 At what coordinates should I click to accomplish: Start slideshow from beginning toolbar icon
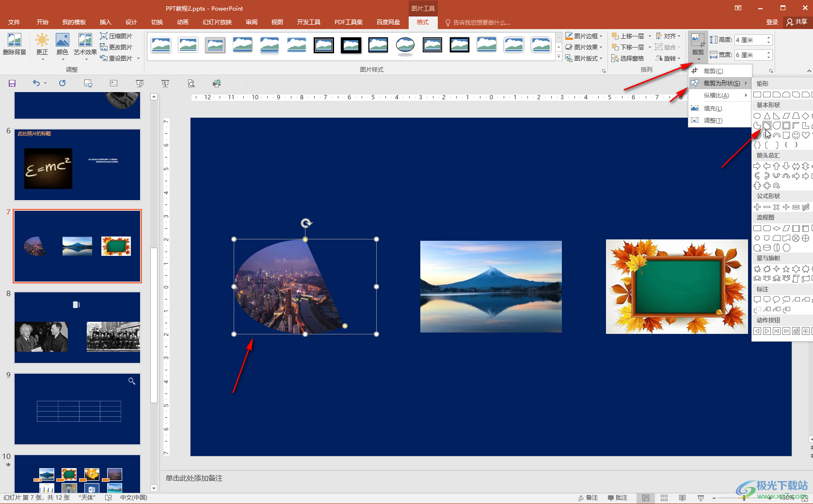(x=140, y=83)
